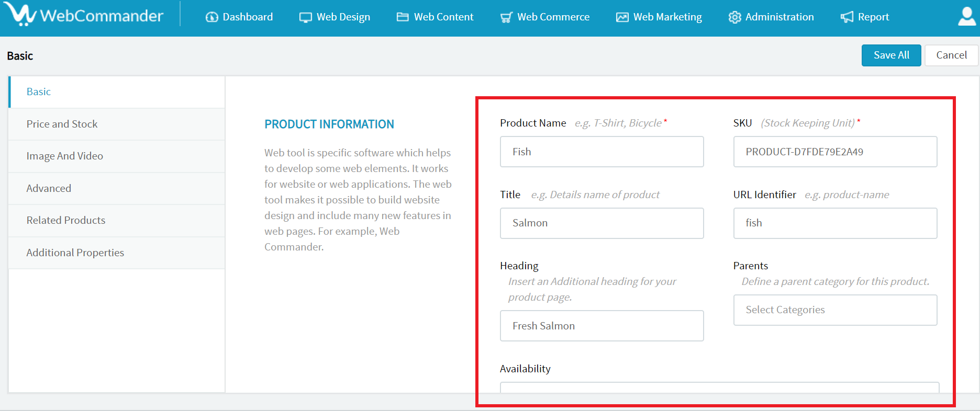Open the Image And Video tab
This screenshot has width=980, height=411.
coord(65,156)
